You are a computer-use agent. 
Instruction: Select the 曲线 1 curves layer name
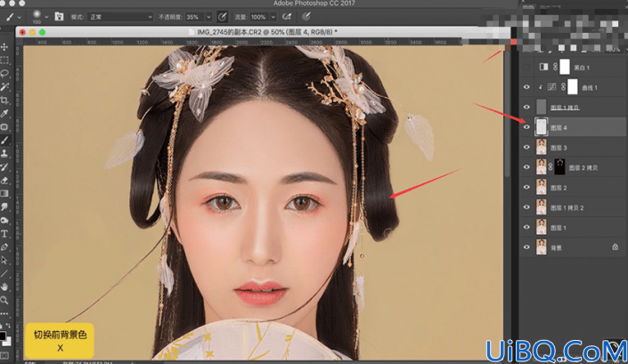[x=590, y=87]
